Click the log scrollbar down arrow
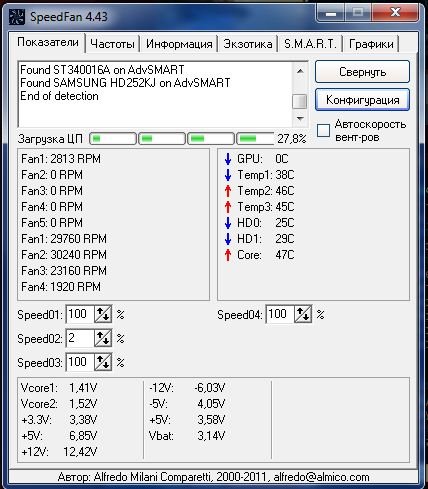Viewport: 428px width, 489px height. 300,119
